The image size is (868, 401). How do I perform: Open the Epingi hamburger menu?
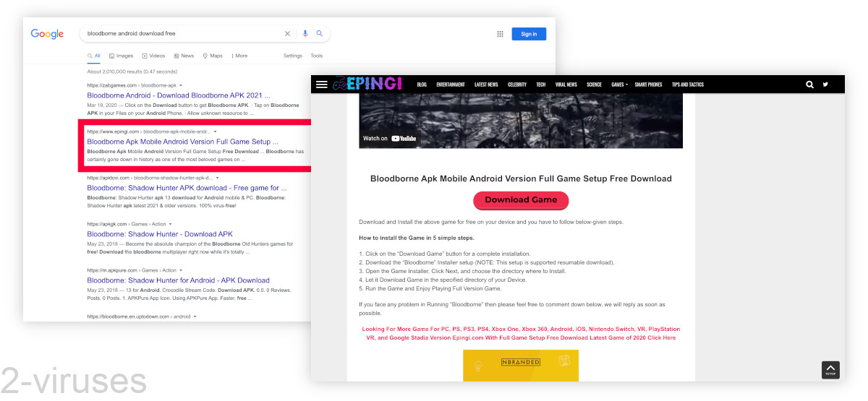[x=322, y=85]
